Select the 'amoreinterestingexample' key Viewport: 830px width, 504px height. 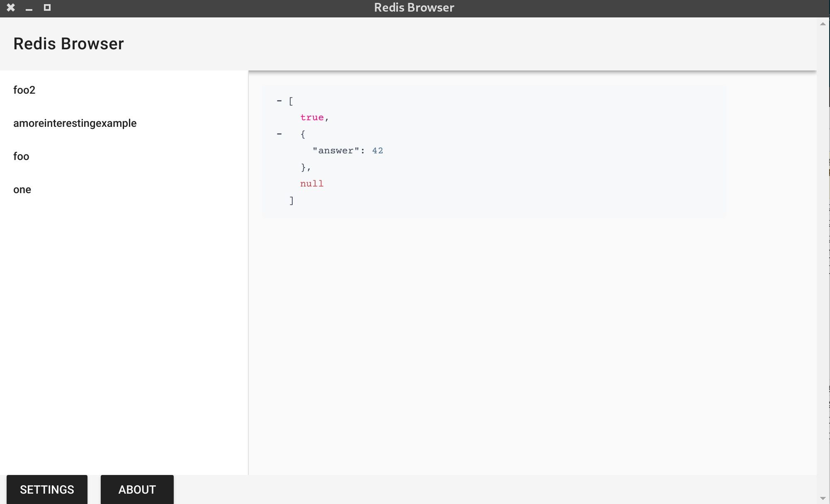(x=75, y=123)
